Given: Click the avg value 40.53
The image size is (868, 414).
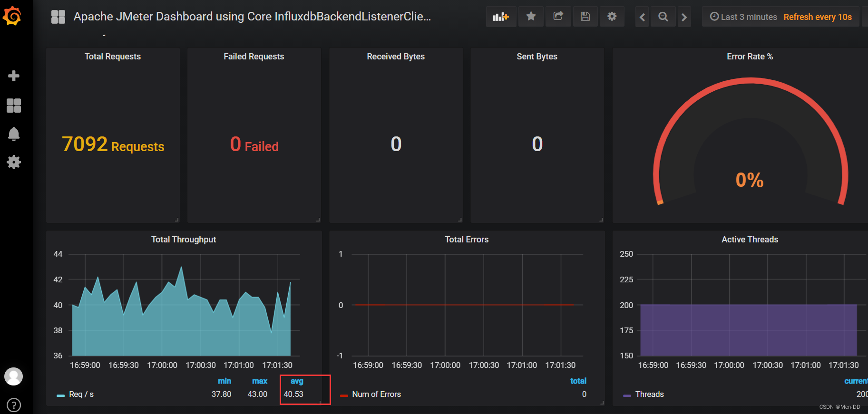Looking at the screenshot, I should [x=293, y=394].
